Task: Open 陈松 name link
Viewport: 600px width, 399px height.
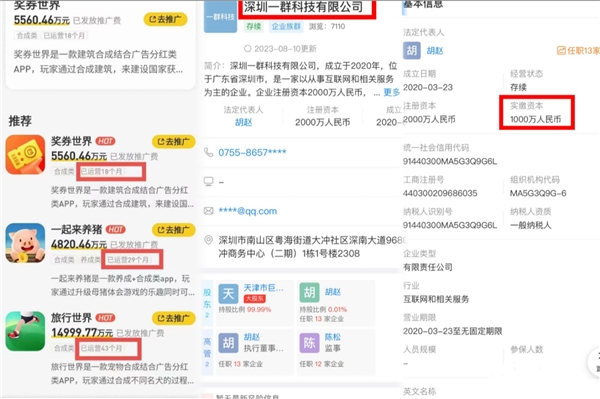Action: pyautogui.click(x=333, y=337)
